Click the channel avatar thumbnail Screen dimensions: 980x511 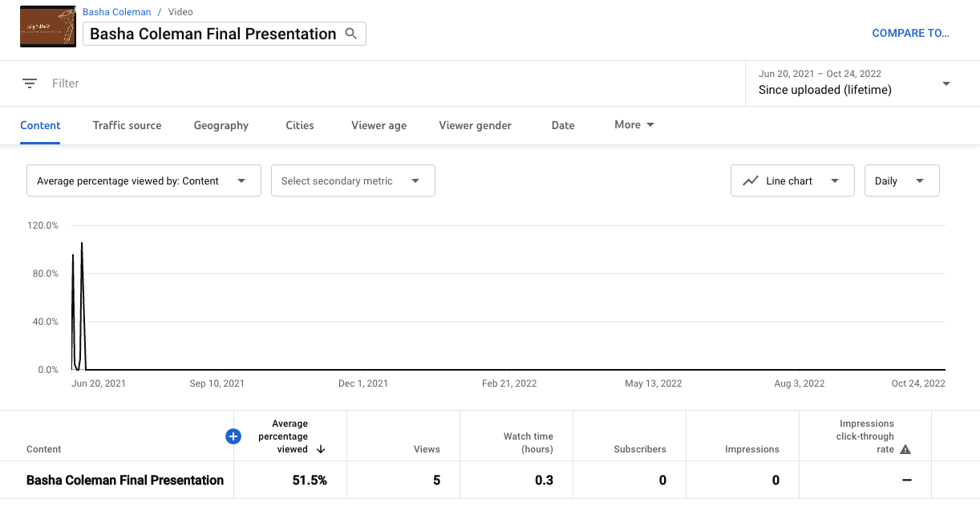click(x=47, y=26)
